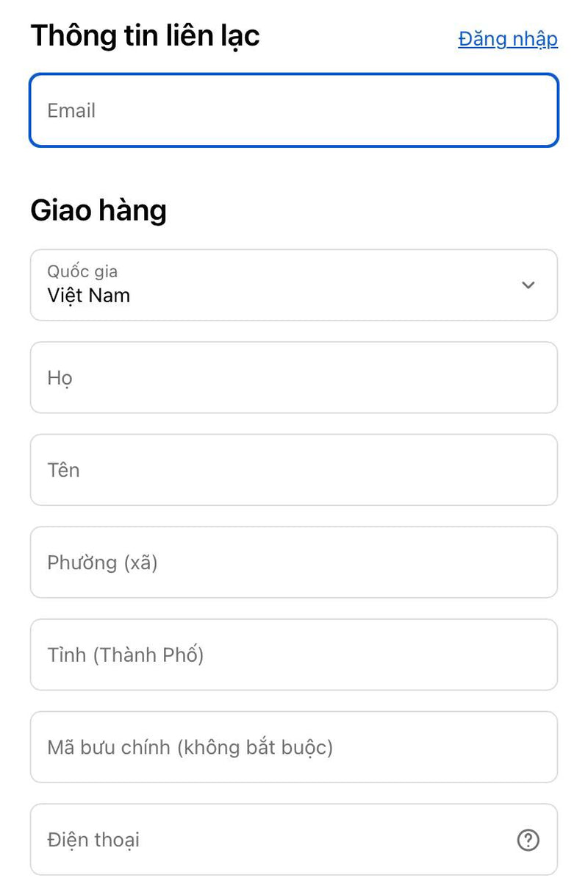
Task: Click the help icon next to Điện thoại
Action: pyautogui.click(x=528, y=841)
